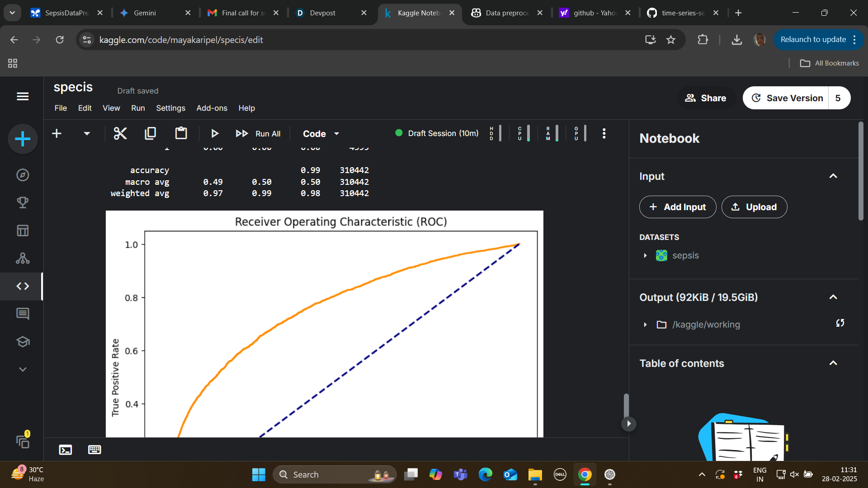Screen dimensions: 868x488
Task: Collapse the Table of contents section
Action: tap(833, 363)
